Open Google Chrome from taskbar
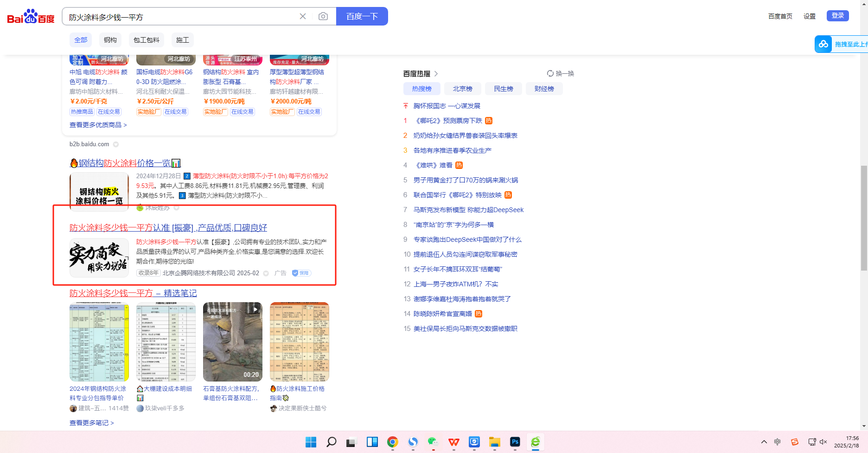Viewport: 868px width, 453px height. click(x=393, y=442)
